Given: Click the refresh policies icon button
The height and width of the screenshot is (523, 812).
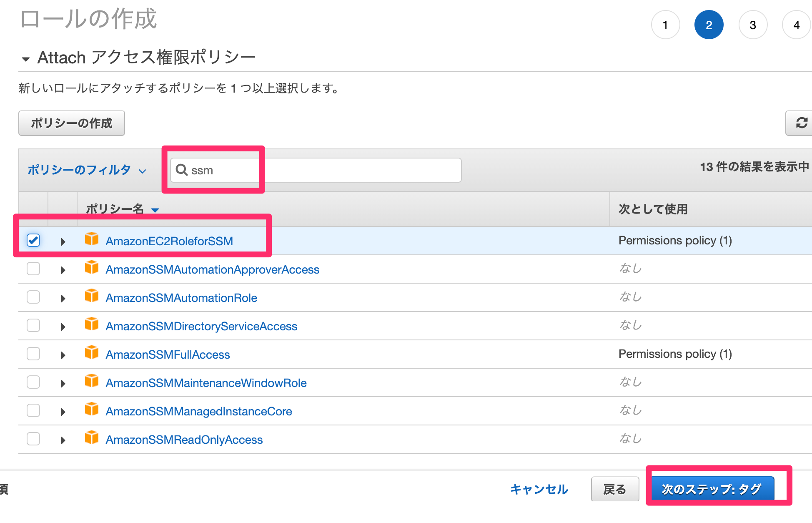Looking at the screenshot, I should [x=800, y=123].
